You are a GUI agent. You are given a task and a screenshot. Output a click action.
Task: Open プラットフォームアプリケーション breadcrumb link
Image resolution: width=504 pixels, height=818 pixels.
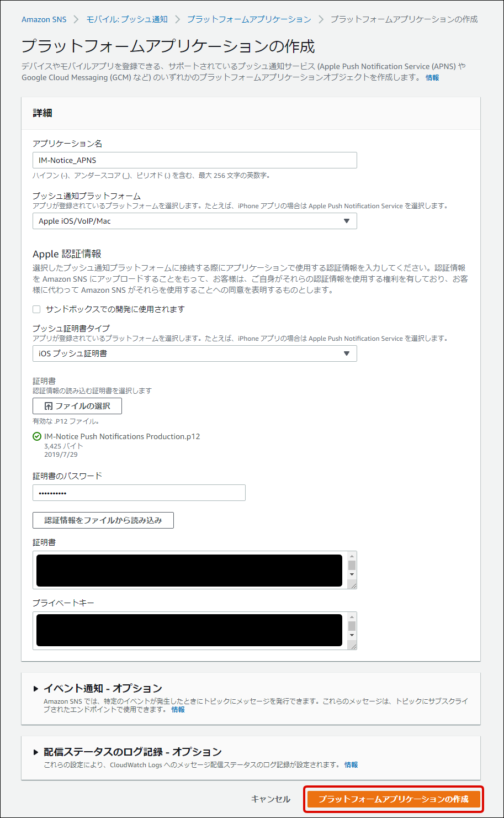click(249, 19)
